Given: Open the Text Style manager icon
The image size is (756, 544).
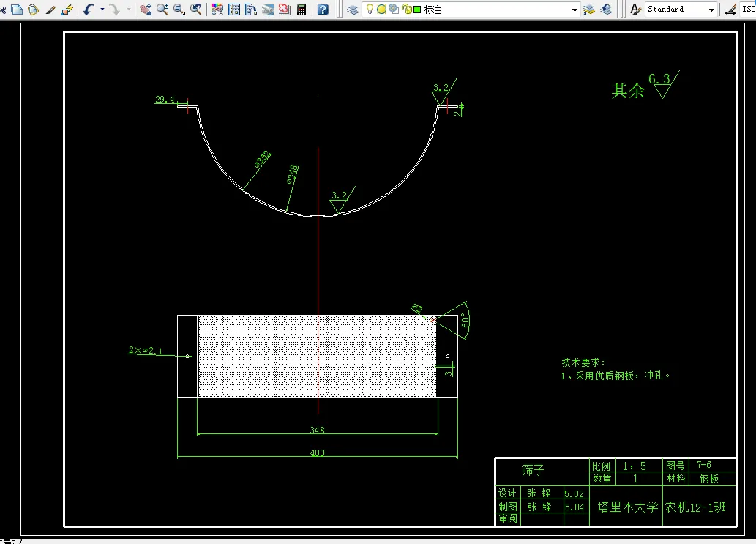Looking at the screenshot, I should pyautogui.click(x=635, y=10).
